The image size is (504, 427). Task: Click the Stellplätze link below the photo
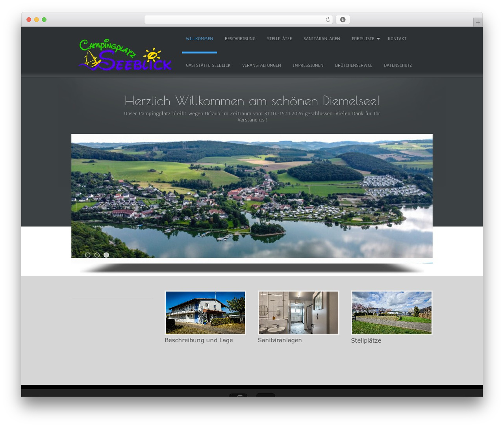point(366,341)
